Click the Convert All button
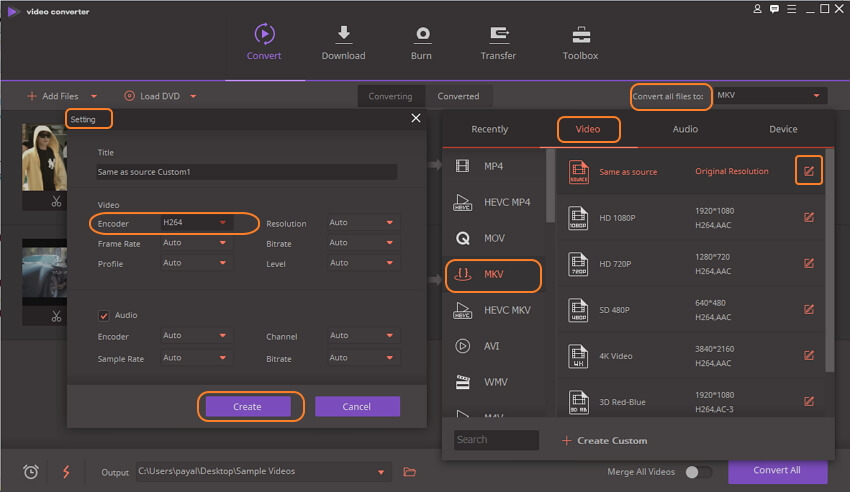 [x=777, y=471]
